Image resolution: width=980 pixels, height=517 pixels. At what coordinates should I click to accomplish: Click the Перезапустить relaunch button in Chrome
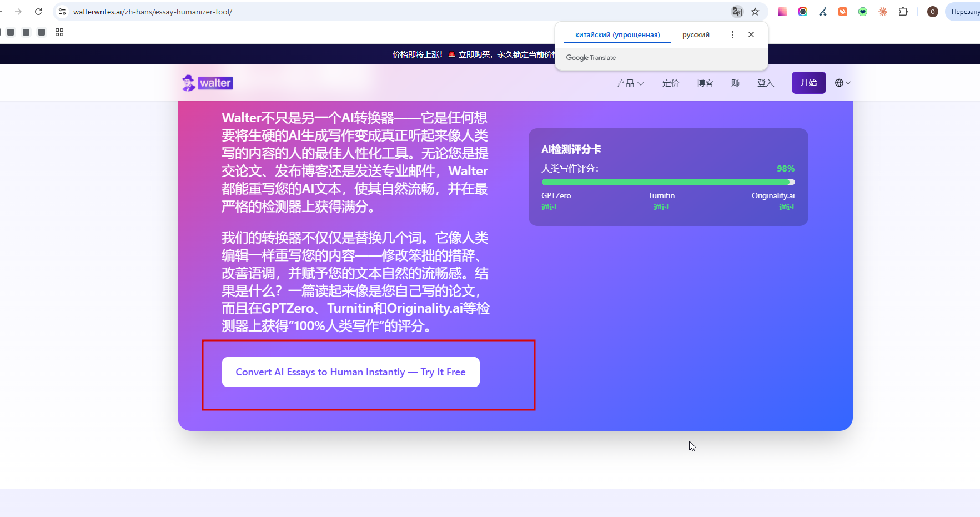963,12
